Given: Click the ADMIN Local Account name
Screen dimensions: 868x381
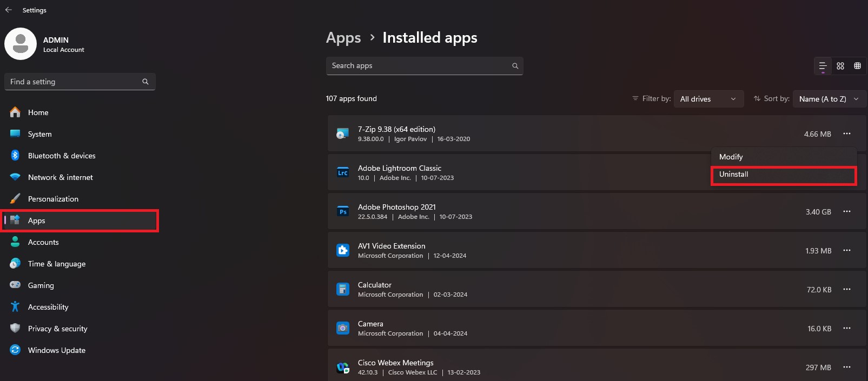Looking at the screenshot, I should (x=64, y=44).
